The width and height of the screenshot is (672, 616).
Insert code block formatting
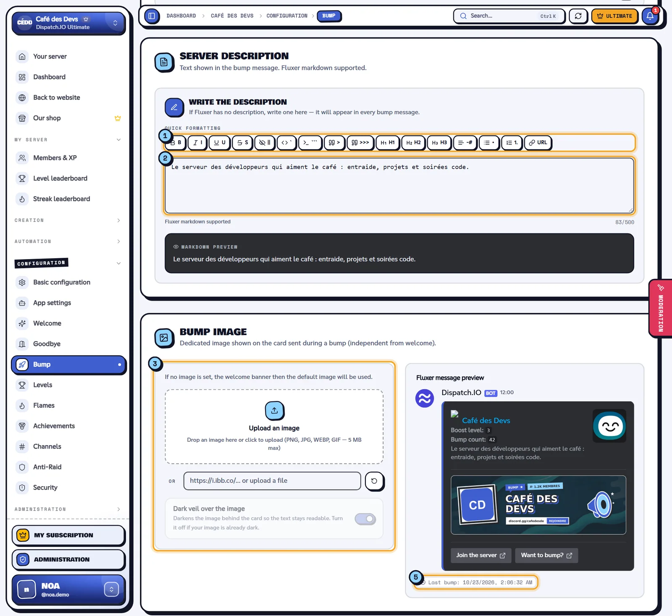pos(310,143)
